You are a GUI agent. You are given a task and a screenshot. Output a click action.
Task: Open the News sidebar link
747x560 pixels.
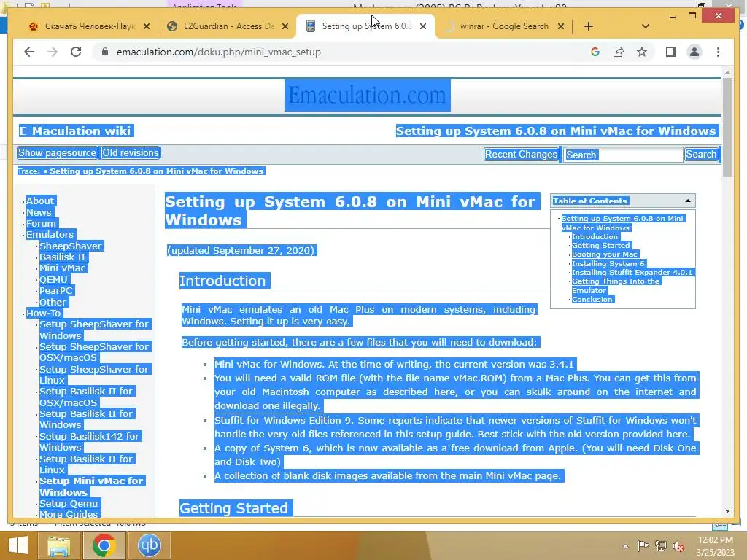[39, 212]
